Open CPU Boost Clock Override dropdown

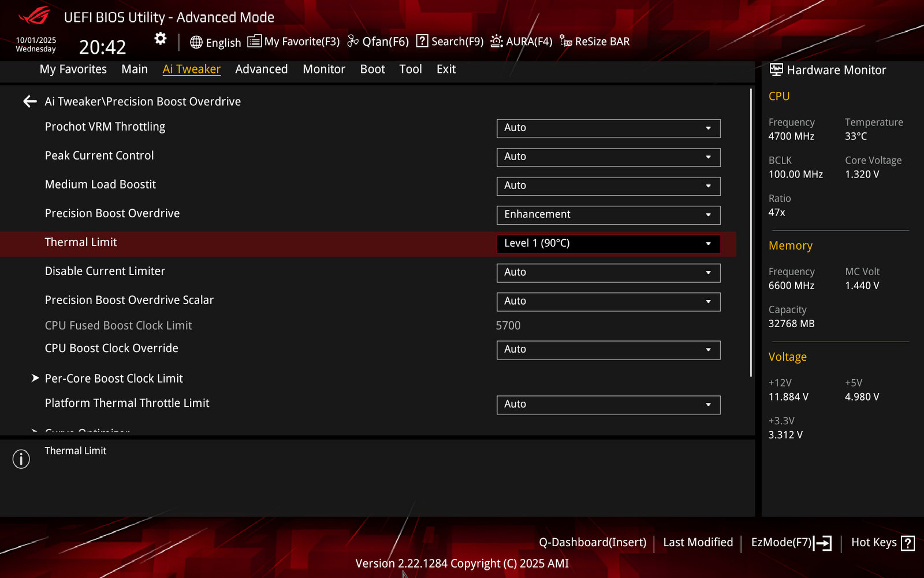[x=608, y=349]
